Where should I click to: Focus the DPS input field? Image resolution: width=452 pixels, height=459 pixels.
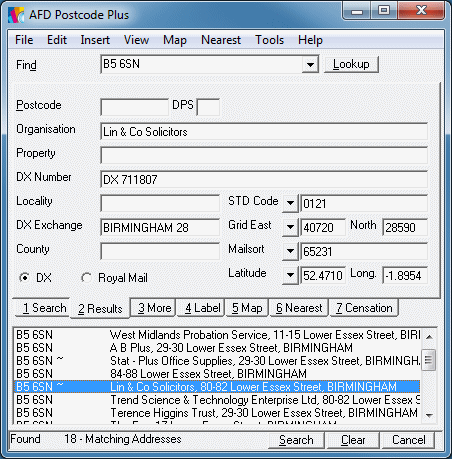(208, 107)
